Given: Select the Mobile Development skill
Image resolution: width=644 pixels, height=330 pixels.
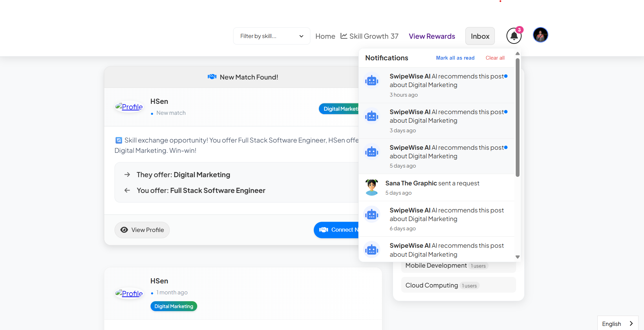Looking at the screenshot, I should pos(458,266).
